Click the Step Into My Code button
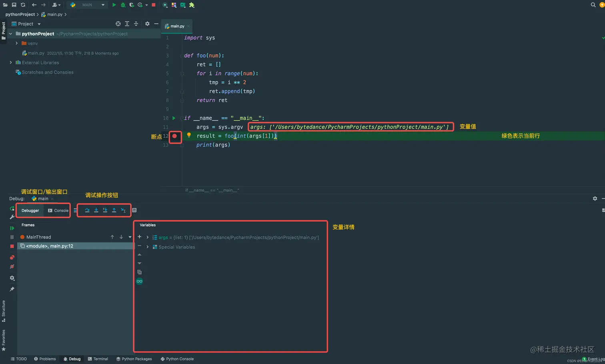 pyautogui.click(x=105, y=210)
